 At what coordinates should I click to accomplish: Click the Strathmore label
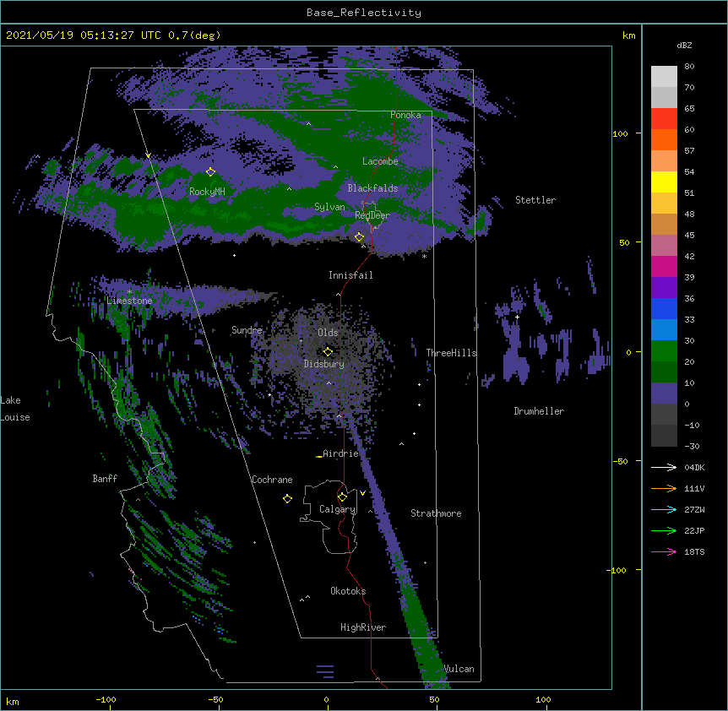(x=436, y=513)
